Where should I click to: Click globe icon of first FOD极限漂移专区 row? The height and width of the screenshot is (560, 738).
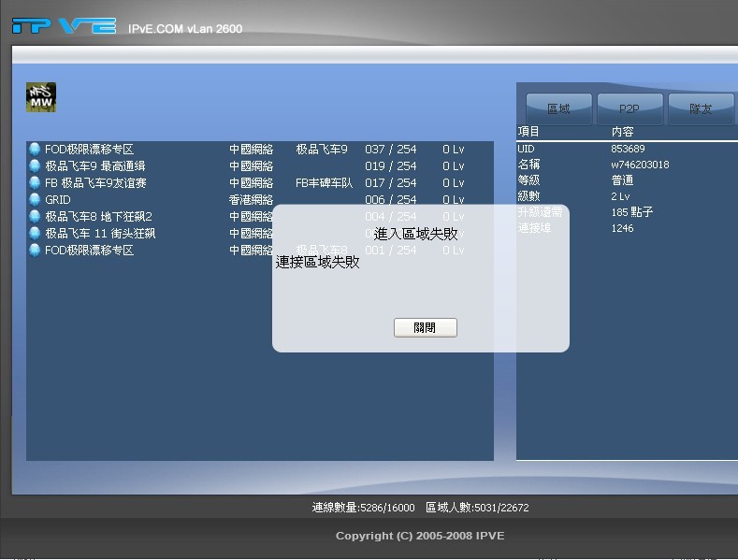[x=35, y=150]
